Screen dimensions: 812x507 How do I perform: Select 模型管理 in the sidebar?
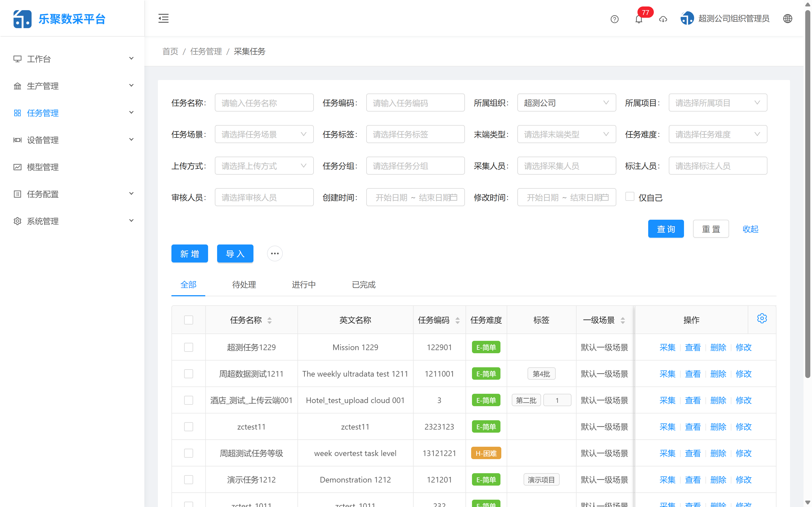[42, 167]
